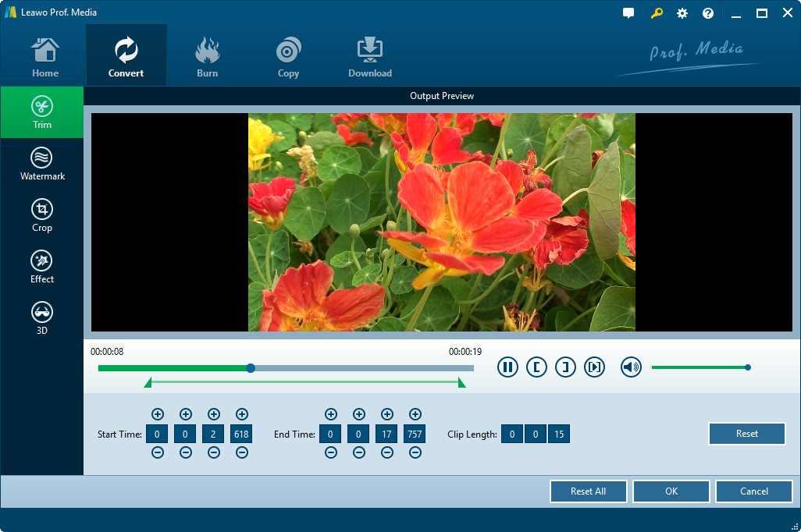Click the feedback speech bubble icon
Viewport: 801px width, 532px height.
[x=628, y=12]
